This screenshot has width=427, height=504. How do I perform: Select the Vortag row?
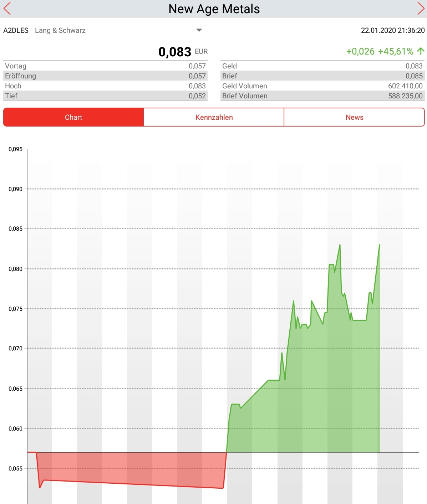click(106, 66)
